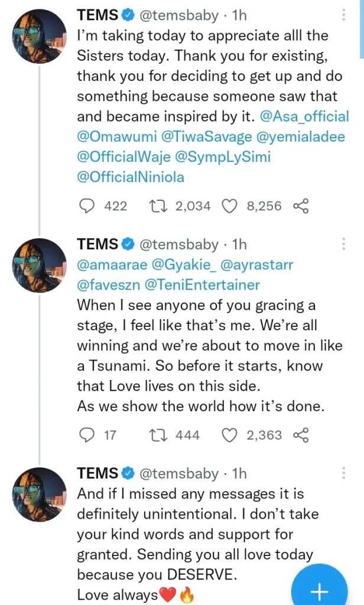Retweet the tweet showing 444 retweets
Screen dimensions: 364x605
point(158,435)
